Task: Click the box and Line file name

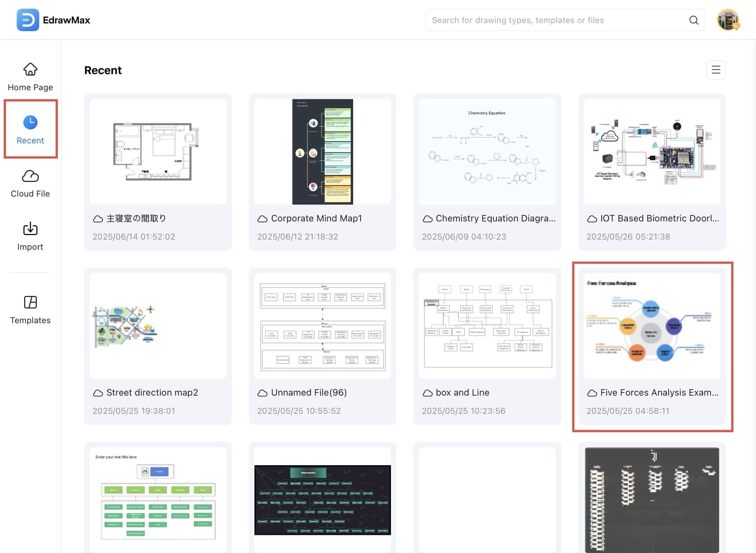Action: click(462, 392)
